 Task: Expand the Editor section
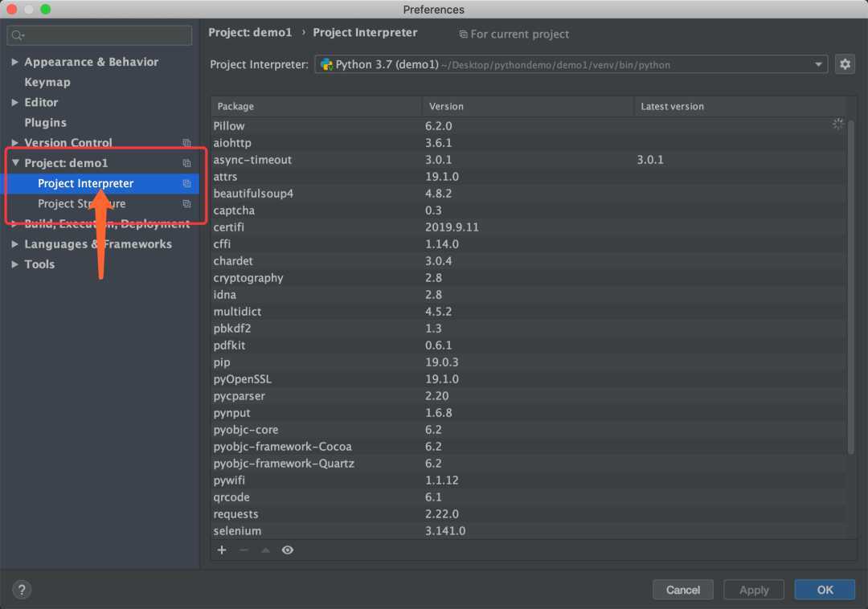click(x=15, y=102)
